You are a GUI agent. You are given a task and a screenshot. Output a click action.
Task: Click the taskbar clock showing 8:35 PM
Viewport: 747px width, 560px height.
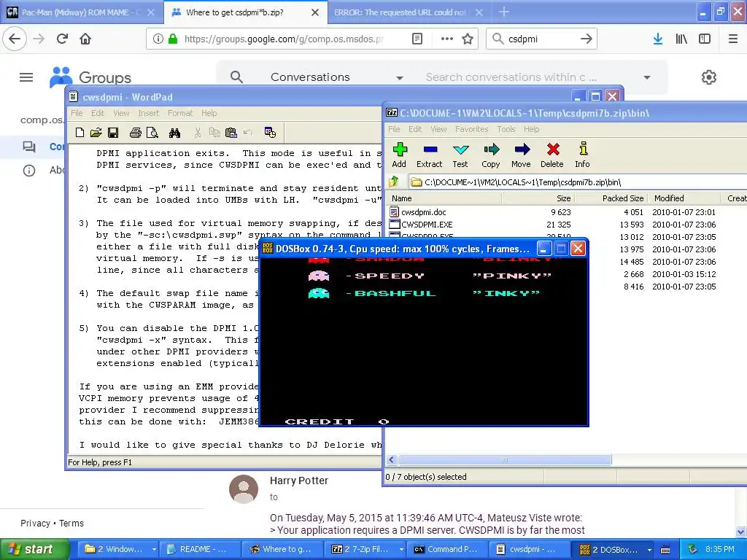click(x=720, y=550)
